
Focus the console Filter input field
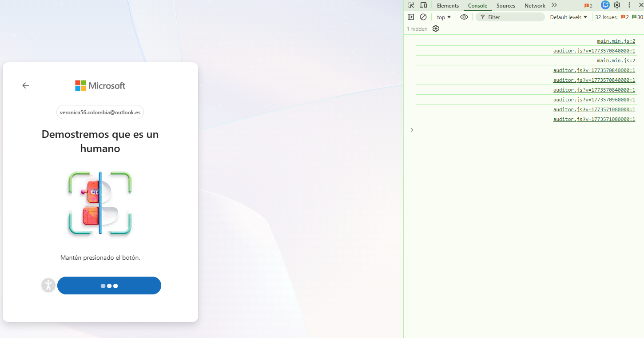(x=510, y=17)
